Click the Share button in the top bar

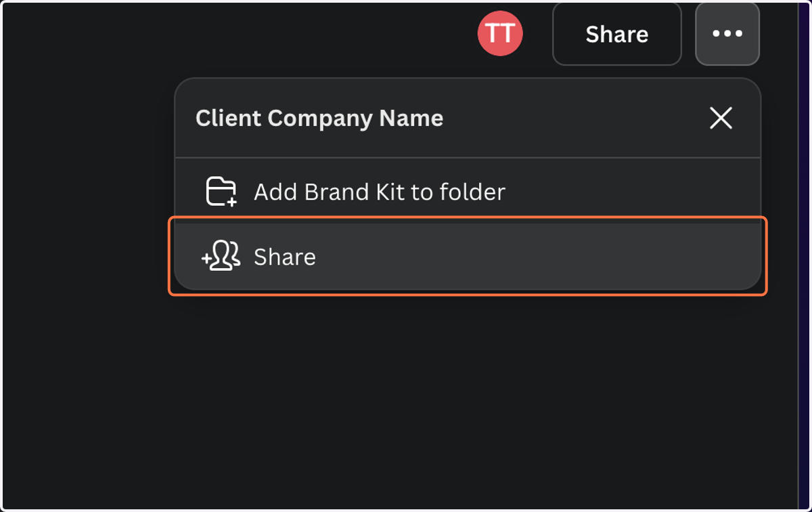tap(617, 34)
